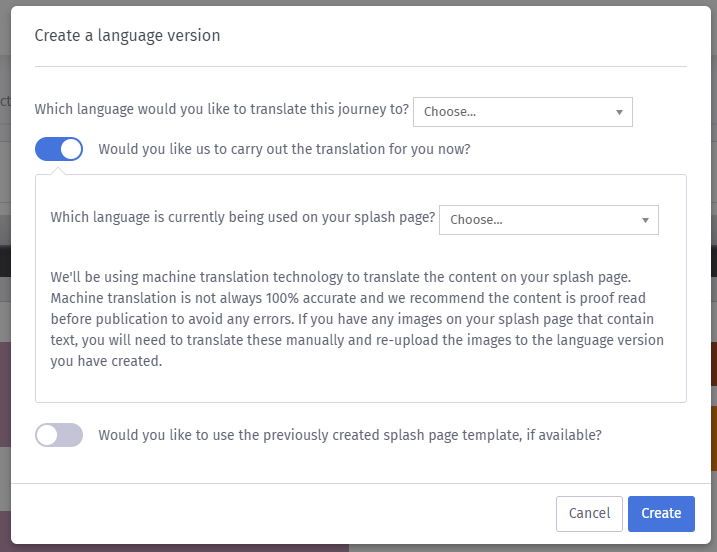Click the 'Which language would you like to translate' label
The height and width of the screenshot is (552, 717).
pos(221,109)
